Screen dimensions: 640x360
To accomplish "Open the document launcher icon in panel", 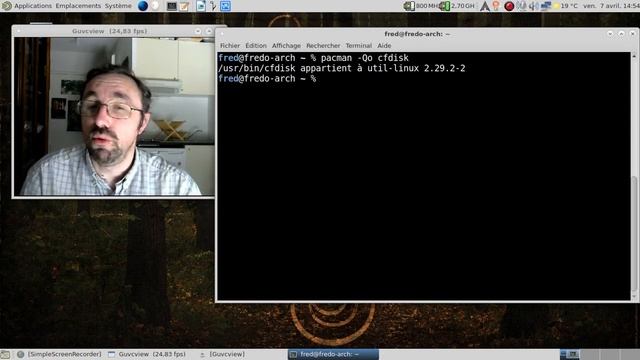I will tap(201, 6).
